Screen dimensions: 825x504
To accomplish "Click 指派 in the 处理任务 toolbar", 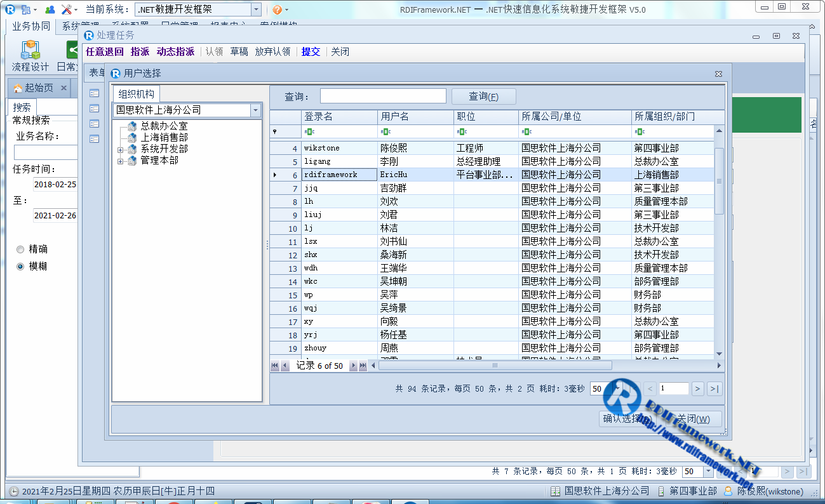I will click(140, 52).
